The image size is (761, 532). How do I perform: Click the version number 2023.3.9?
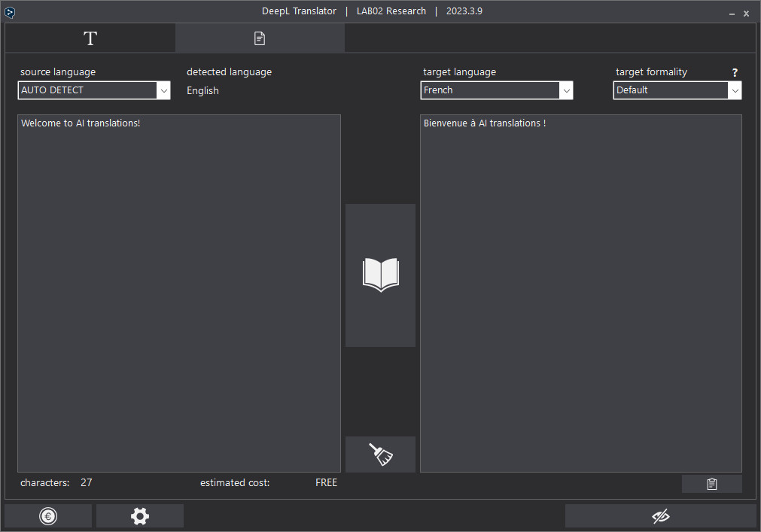point(464,11)
